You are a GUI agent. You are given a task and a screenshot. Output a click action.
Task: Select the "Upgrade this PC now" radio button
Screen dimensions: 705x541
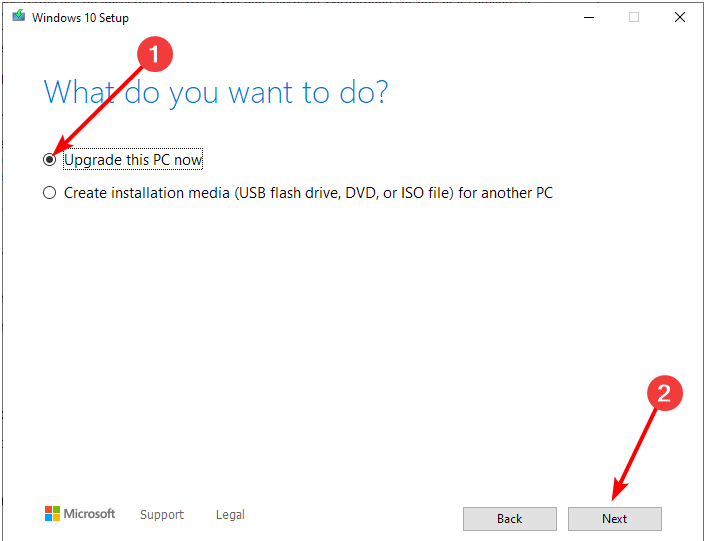[x=49, y=160]
